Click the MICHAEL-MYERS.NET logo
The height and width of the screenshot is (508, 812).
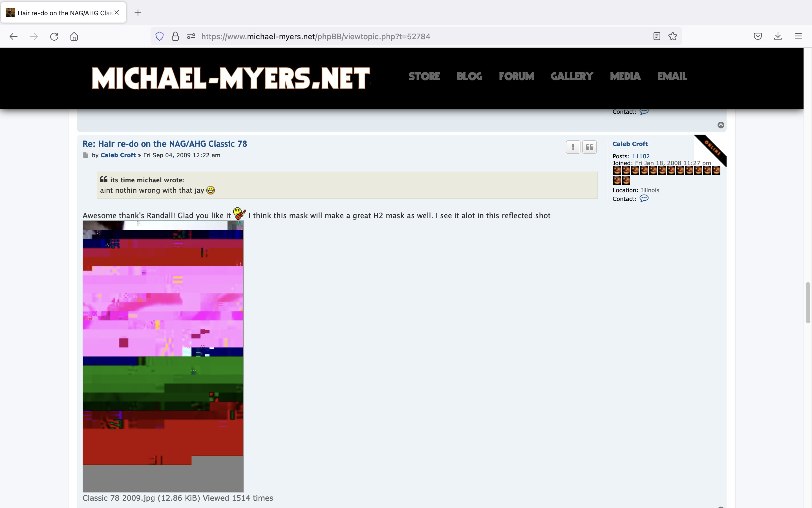click(231, 78)
